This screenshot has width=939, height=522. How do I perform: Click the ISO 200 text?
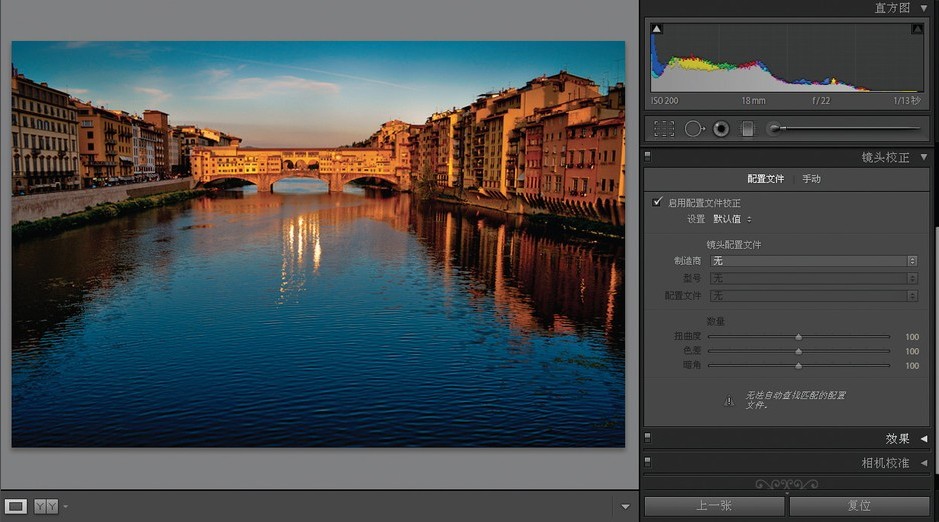[x=665, y=101]
